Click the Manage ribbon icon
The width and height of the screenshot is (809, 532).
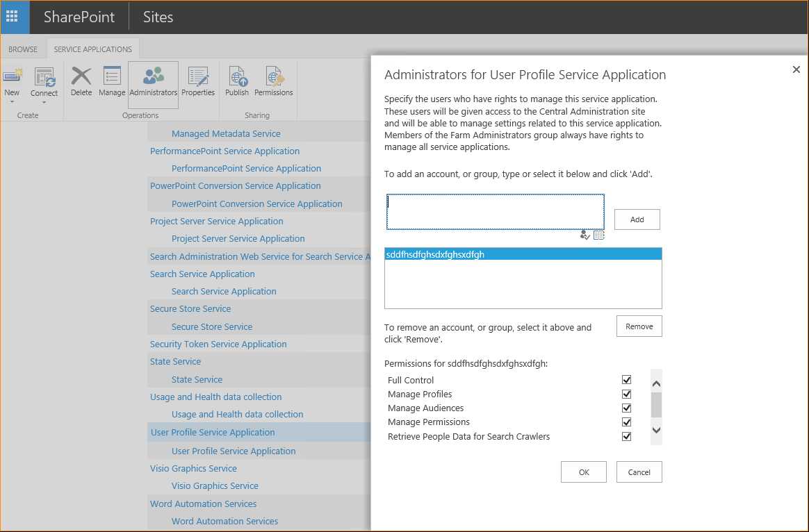[x=112, y=76]
